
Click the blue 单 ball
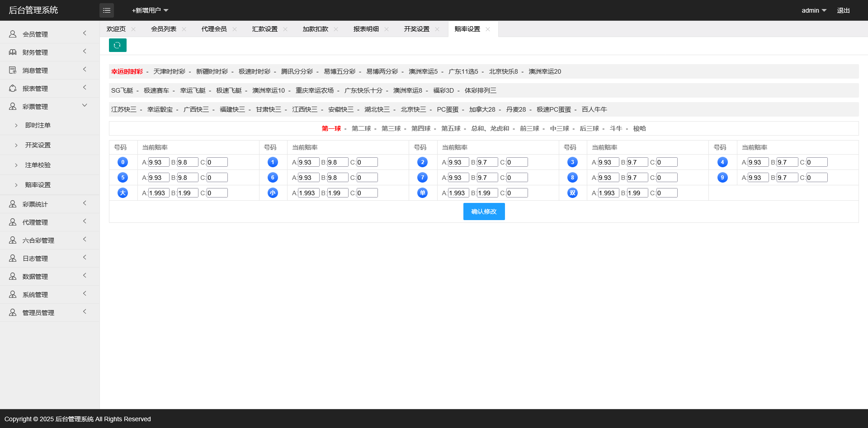tap(422, 193)
